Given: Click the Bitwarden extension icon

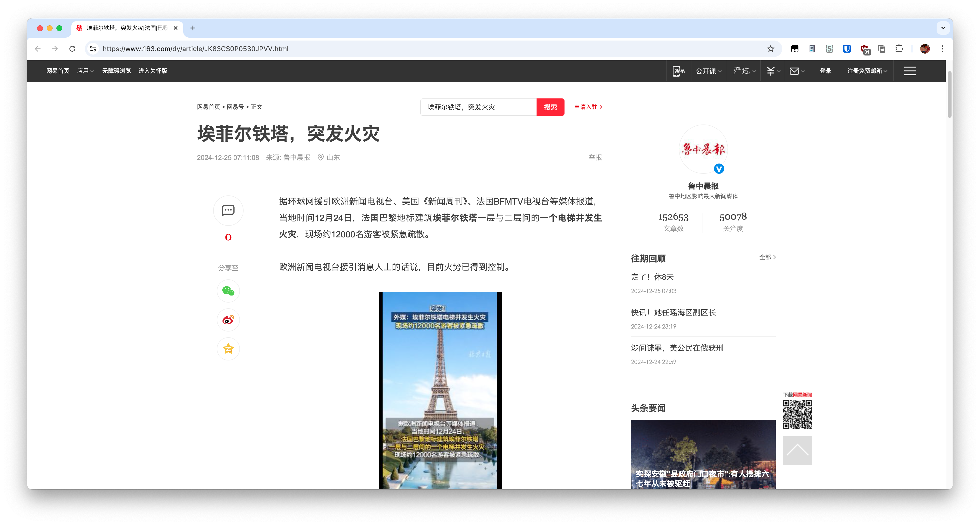Looking at the screenshot, I should (846, 49).
